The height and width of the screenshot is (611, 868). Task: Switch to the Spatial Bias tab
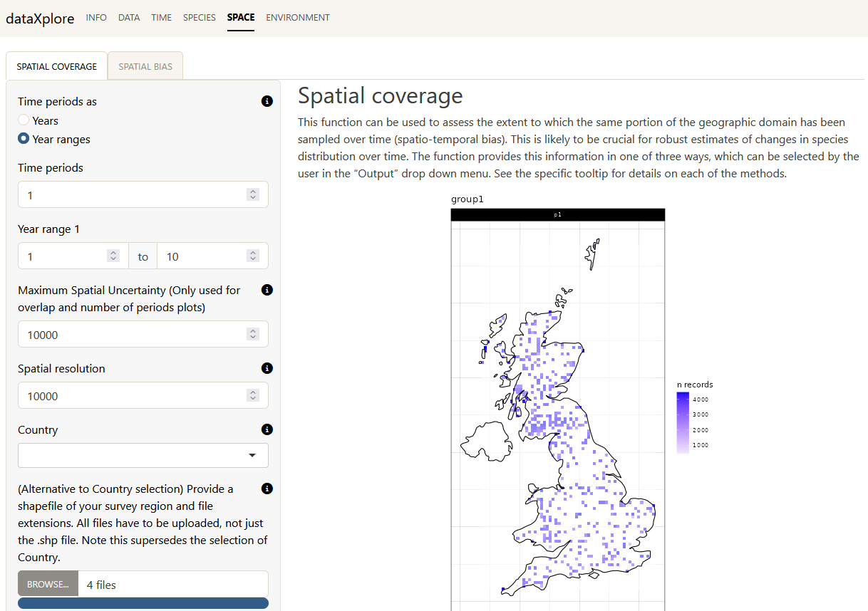coord(145,67)
